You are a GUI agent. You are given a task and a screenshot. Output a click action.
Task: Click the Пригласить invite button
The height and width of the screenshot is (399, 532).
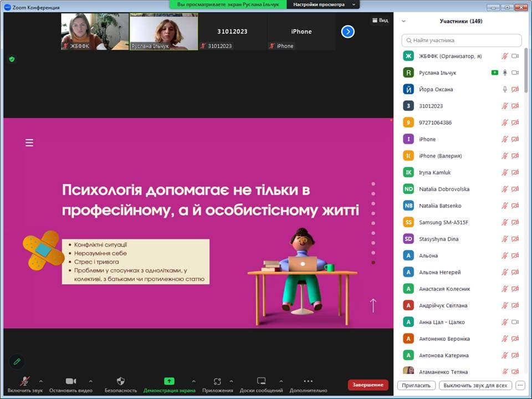[x=416, y=386]
